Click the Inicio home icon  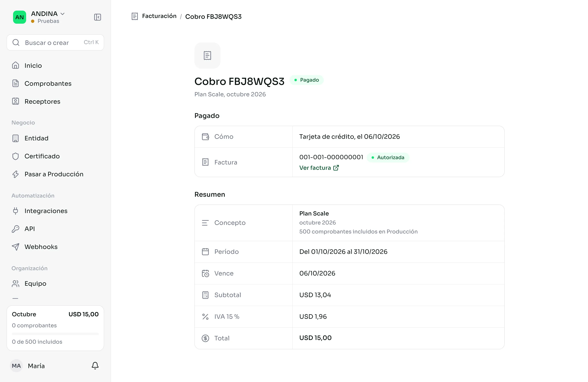[16, 66]
